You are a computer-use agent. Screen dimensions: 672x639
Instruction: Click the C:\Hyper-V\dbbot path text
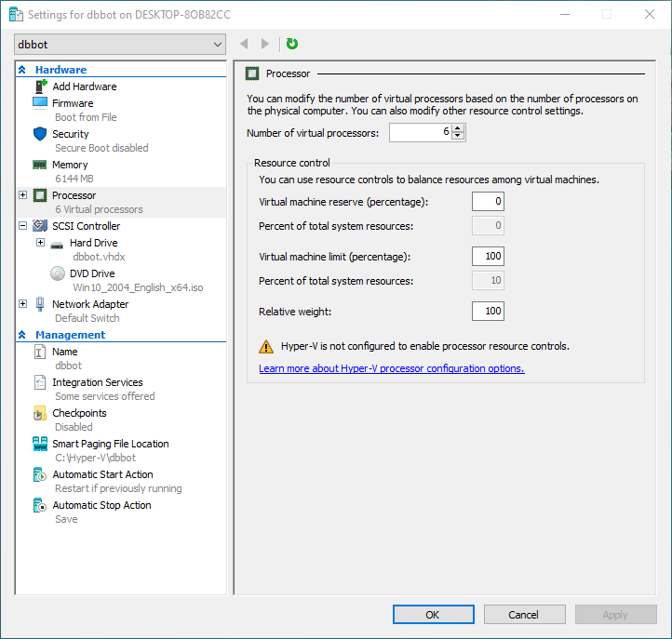pos(95,458)
